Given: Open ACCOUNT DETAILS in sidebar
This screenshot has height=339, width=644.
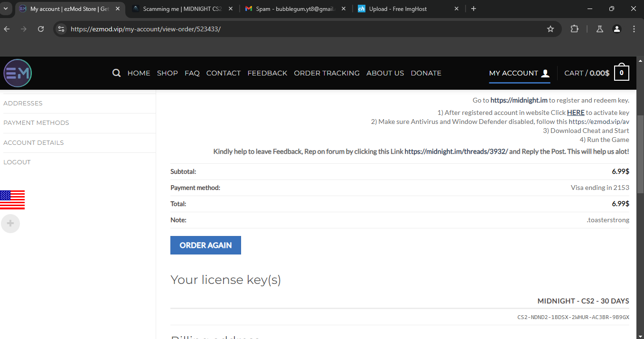Looking at the screenshot, I should (33, 142).
